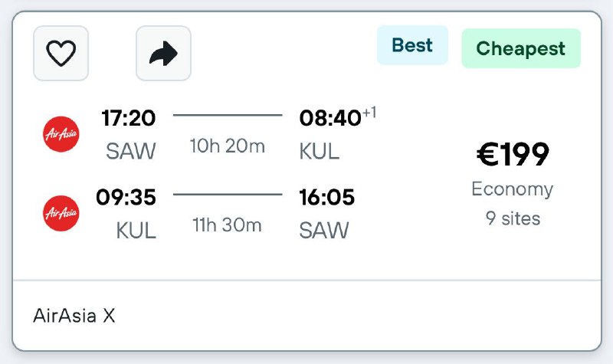This screenshot has width=613, height=364.
Task: Click the 10h 20m duration
Action: [x=228, y=146]
